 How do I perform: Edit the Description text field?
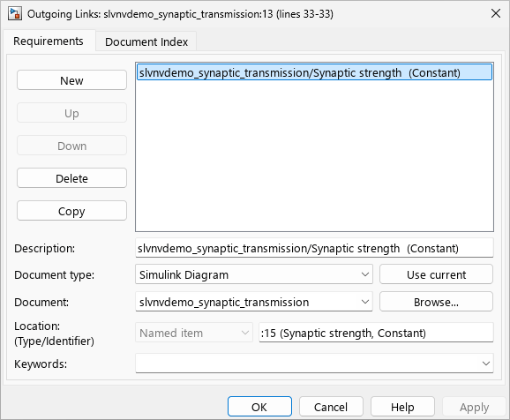pyautogui.click(x=314, y=248)
